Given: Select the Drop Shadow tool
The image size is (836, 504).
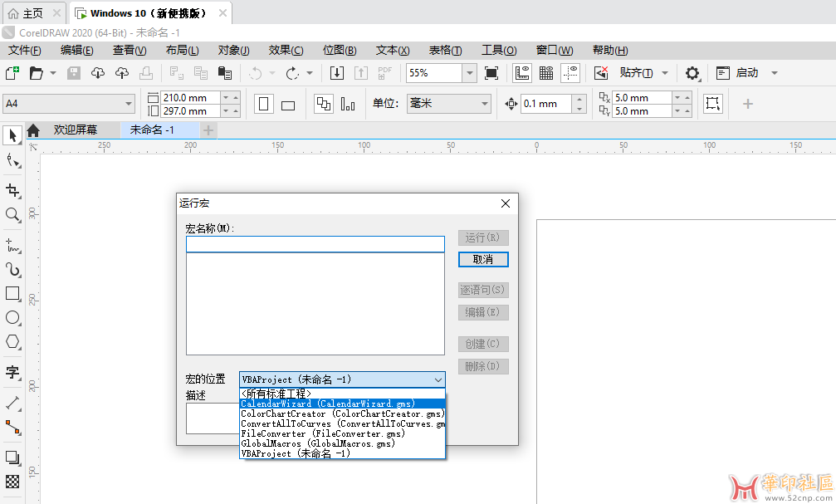Looking at the screenshot, I should (x=13, y=458).
